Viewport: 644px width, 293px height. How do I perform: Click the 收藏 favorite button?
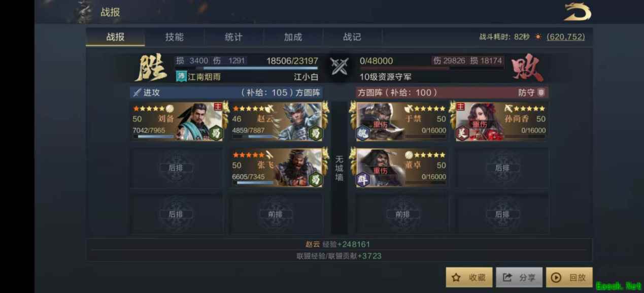click(469, 277)
